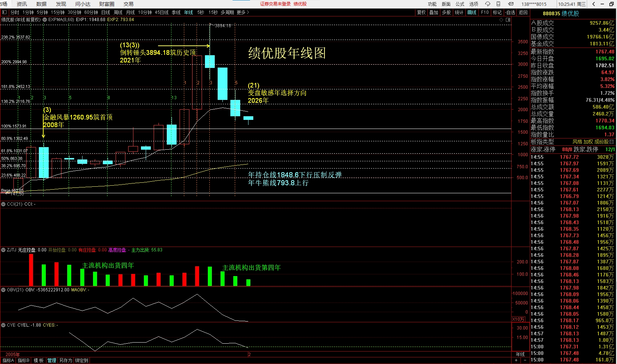Switch to 45日线 chart period
The height and width of the screenshot is (364, 617).
click(162, 12)
